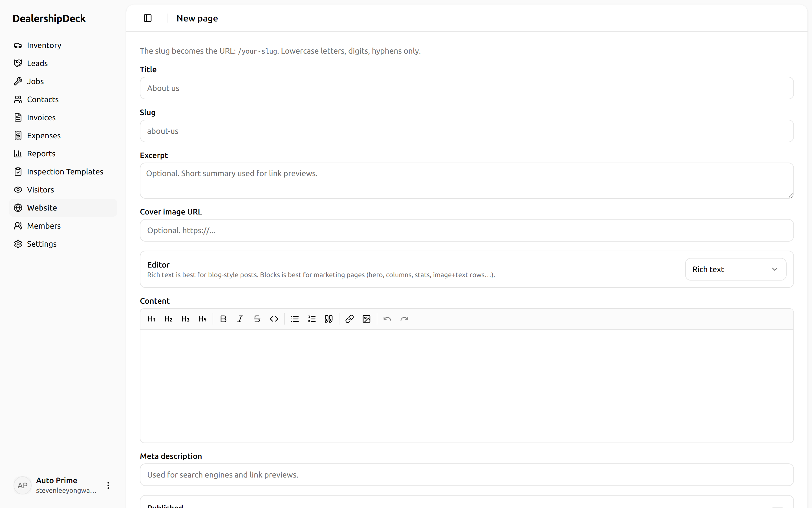Screen dimensions: 812x508
Task: Toggle strikethrough formatting
Action: pyautogui.click(x=257, y=319)
